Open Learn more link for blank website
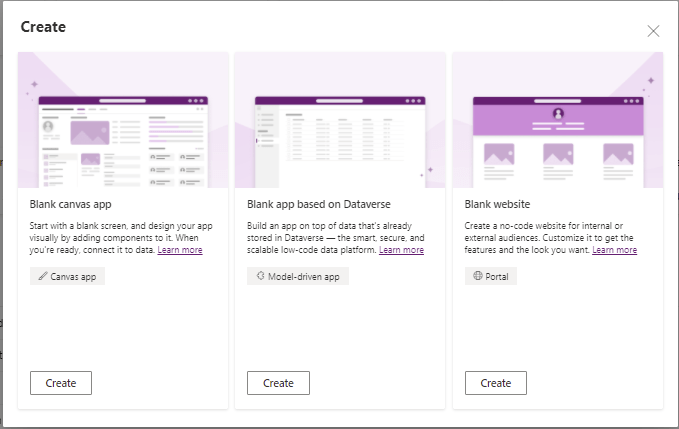The image size is (679, 429). click(x=614, y=250)
